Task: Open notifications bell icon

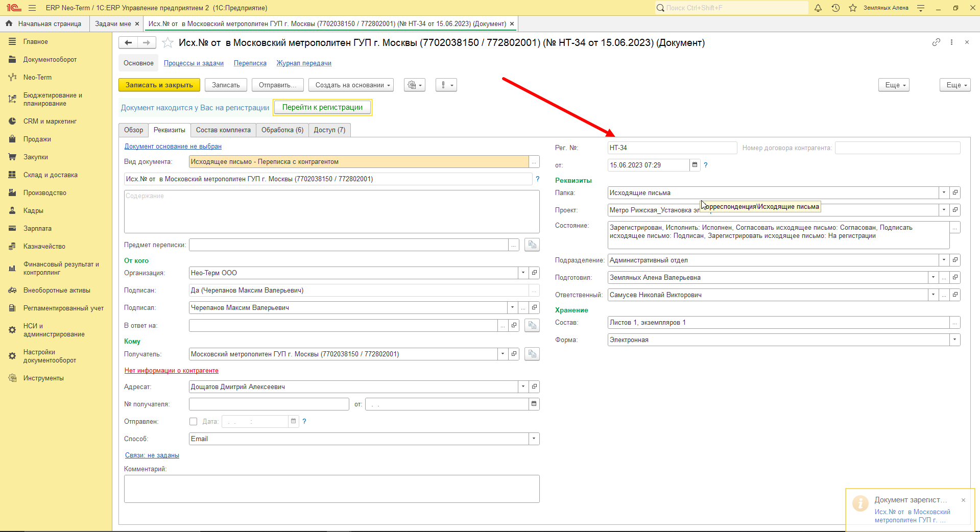Action: [818, 8]
